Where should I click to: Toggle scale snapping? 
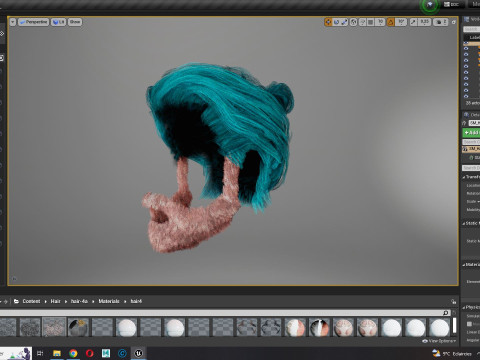click(413, 22)
